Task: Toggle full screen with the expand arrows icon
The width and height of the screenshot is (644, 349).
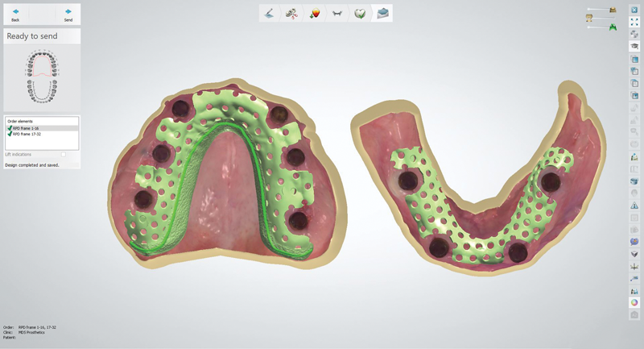Action: pos(634,22)
